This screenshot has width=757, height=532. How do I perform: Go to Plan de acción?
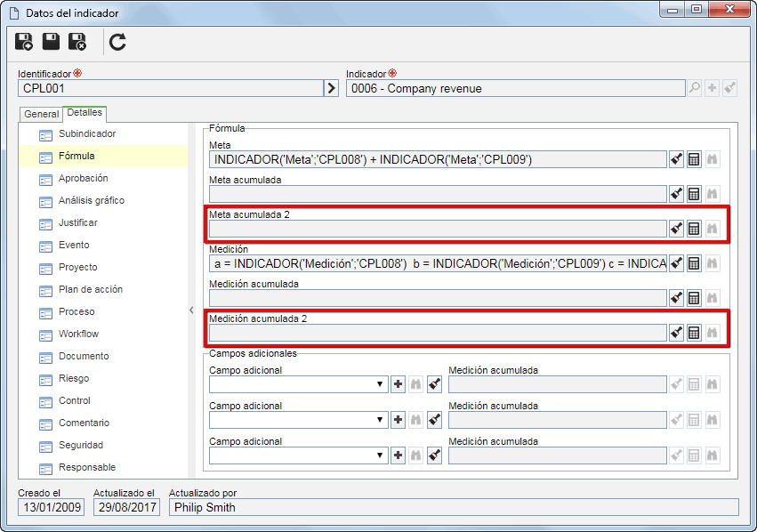[x=91, y=289]
